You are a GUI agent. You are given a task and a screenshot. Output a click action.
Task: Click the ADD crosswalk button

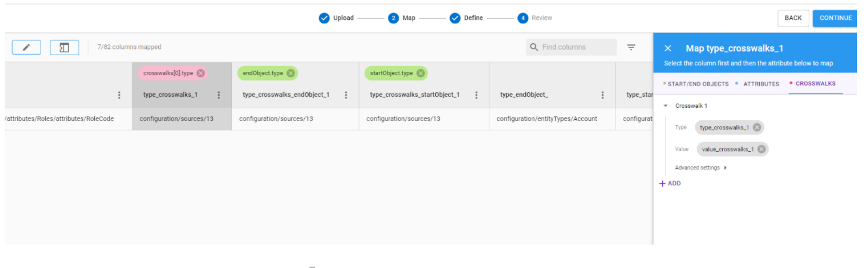[x=670, y=183]
